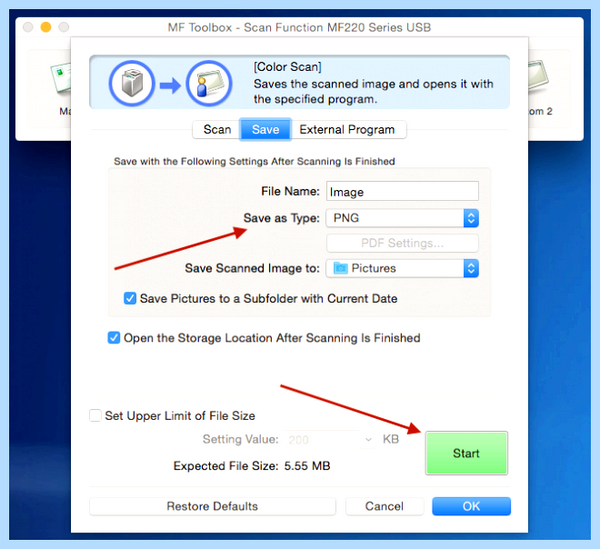Open the External Program tab
The image size is (600, 549).
point(347,130)
